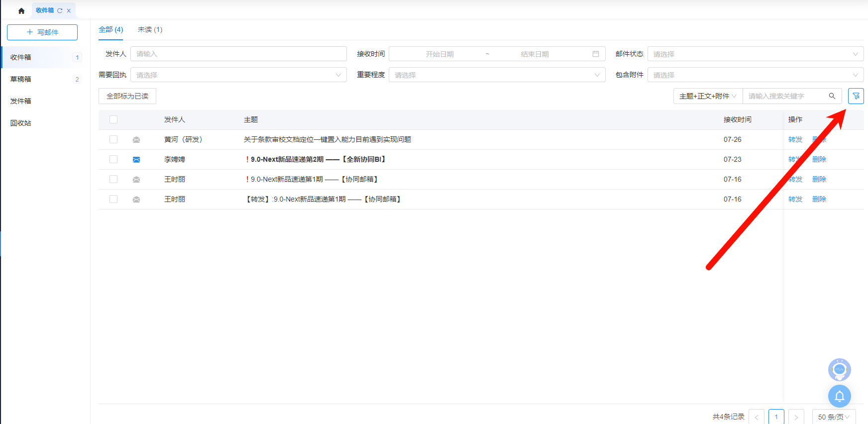This screenshot has height=424, width=868.
Task: Click mail icon in 9.0-Next第1期 王时丽 row
Action: pos(136,180)
